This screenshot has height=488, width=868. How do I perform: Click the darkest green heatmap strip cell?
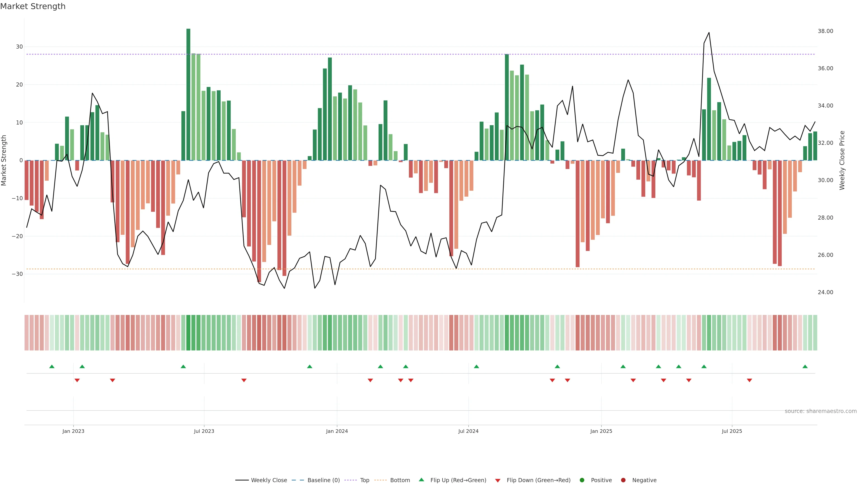coord(188,333)
